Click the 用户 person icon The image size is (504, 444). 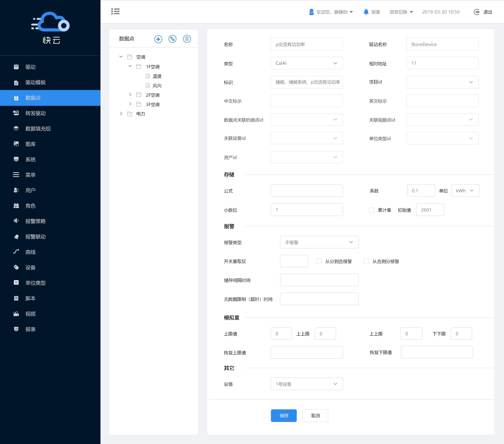coord(16,190)
